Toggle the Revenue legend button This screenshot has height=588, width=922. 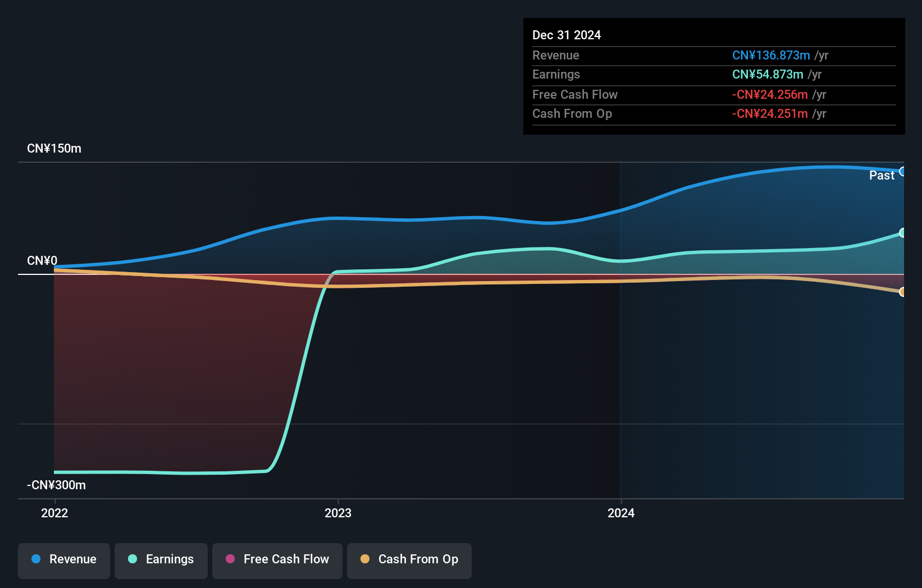[x=64, y=561]
